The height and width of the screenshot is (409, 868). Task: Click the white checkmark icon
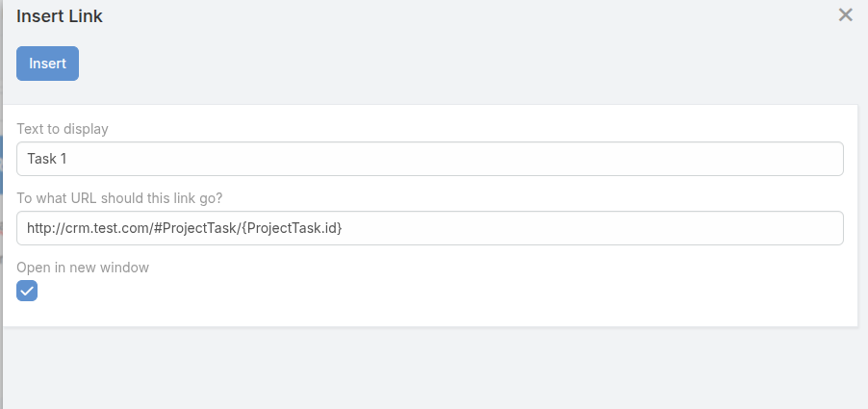tap(27, 291)
